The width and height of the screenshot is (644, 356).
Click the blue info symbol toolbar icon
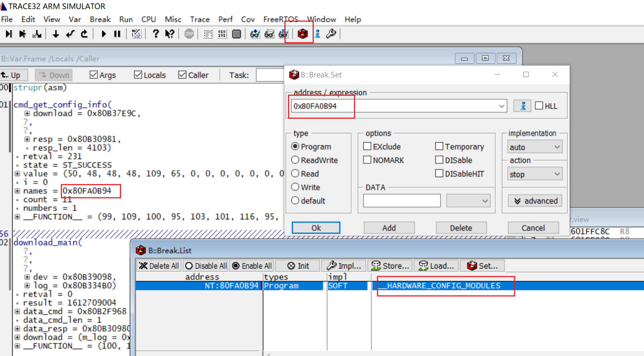pos(317,34)
